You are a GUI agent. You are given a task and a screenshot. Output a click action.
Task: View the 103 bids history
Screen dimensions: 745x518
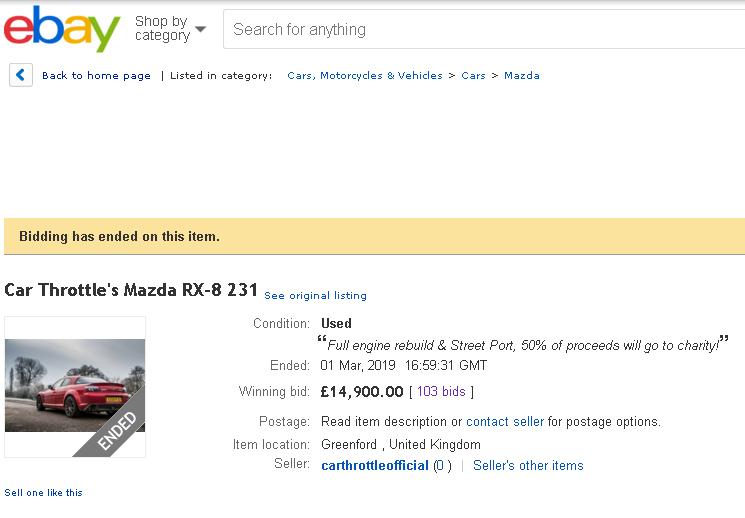coord(441,392)
